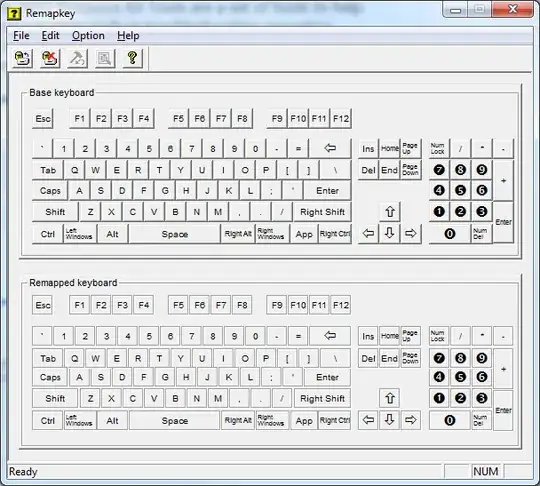The height and width of the screenshot is (486, 540).
Task: Click Del key in Remapped keyboard
Action: click(x=368, y=358)
